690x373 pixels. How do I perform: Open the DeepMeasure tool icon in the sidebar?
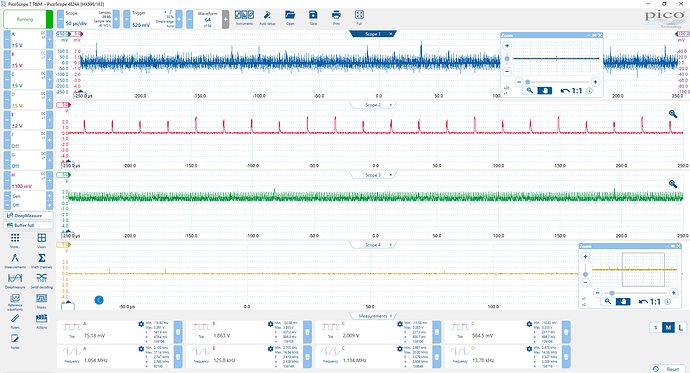point(15,278)
